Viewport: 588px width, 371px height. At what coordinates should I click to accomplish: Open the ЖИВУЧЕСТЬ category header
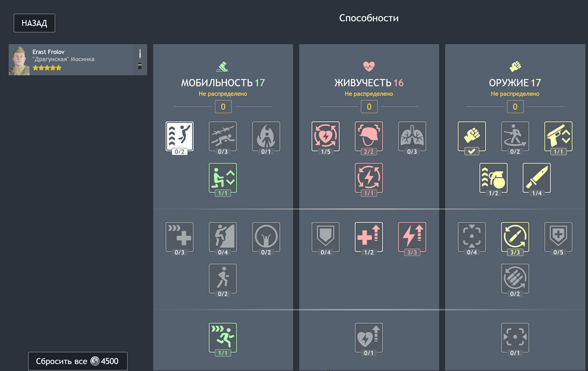[369, 82]
